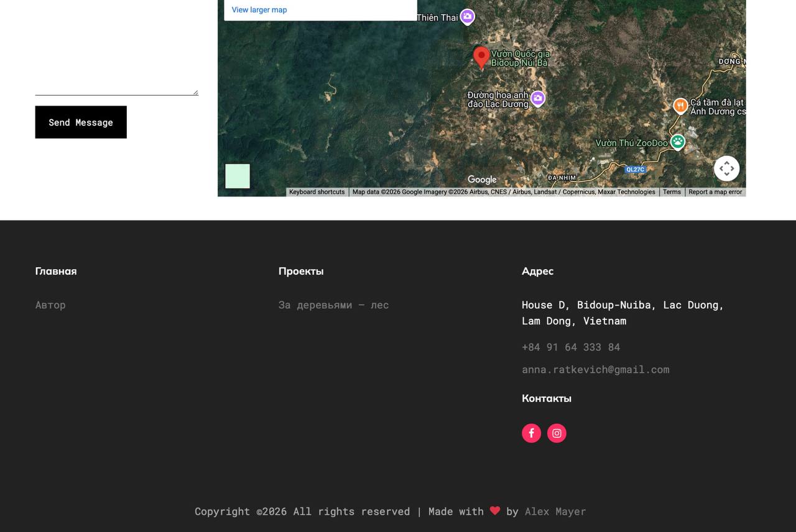Viewport: 796px width, 532px height.
Task: Click the Vườn Quốc gia Bidoup Núi Bà label
Action: [521, 58]
